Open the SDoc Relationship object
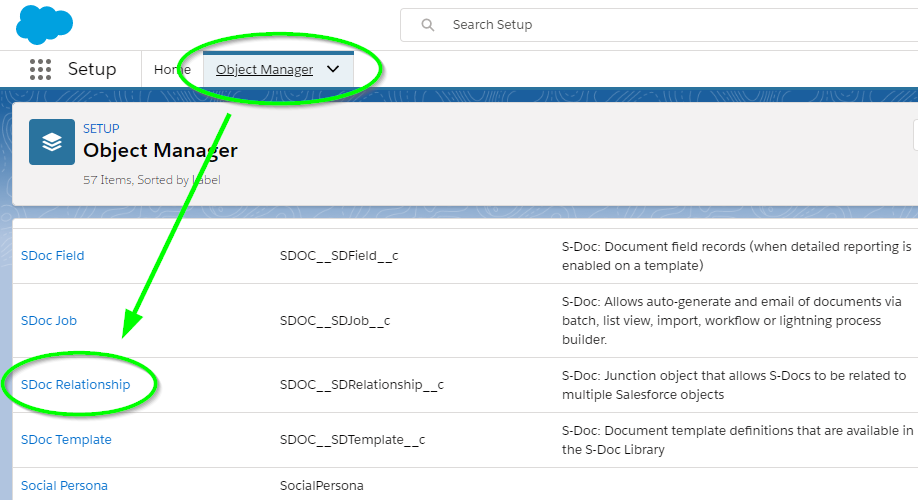 [x=76, y=385]
